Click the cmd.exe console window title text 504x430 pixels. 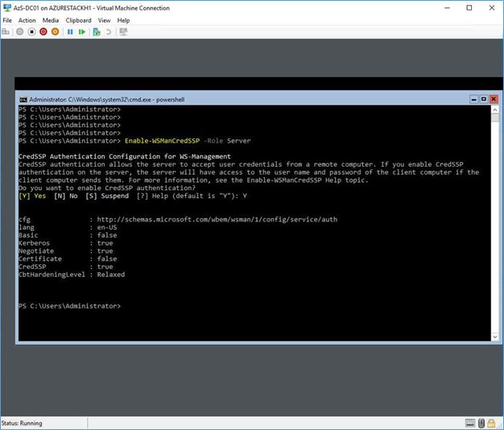click(107, 100)
